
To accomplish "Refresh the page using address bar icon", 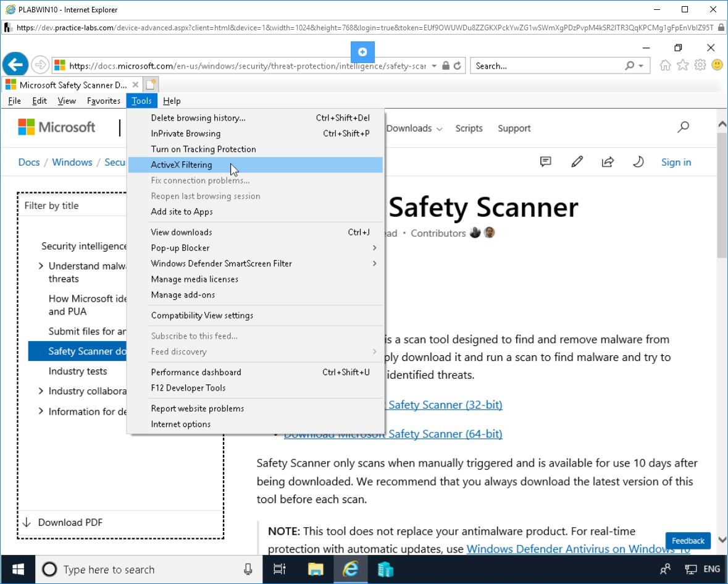I will coord(458,66).
